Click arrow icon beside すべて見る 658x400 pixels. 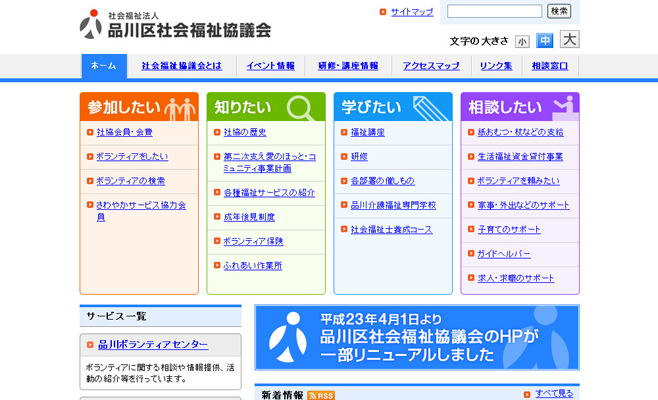point(527,394)
